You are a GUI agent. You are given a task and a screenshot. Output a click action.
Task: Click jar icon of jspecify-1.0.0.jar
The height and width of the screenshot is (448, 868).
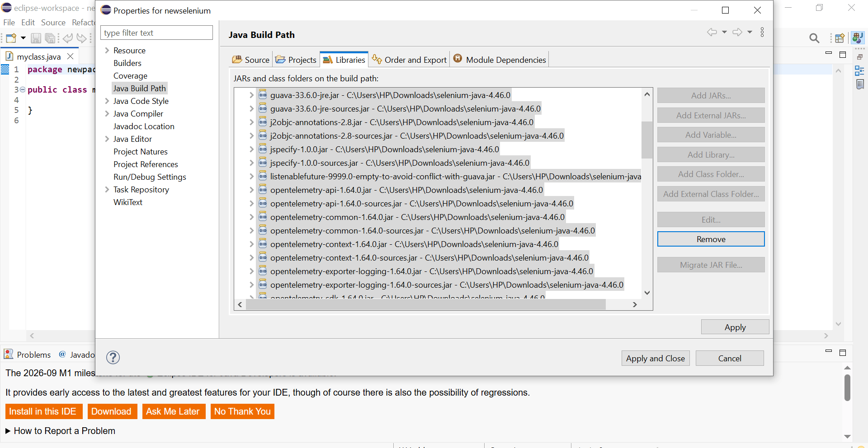[263, 149]
